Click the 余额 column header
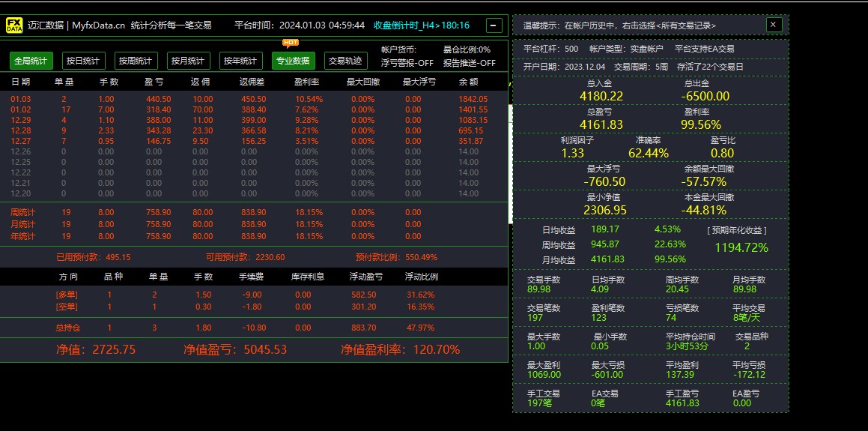The width and height of the screenshot is (868, 431). pyautogui.click(x=468, y=82)
